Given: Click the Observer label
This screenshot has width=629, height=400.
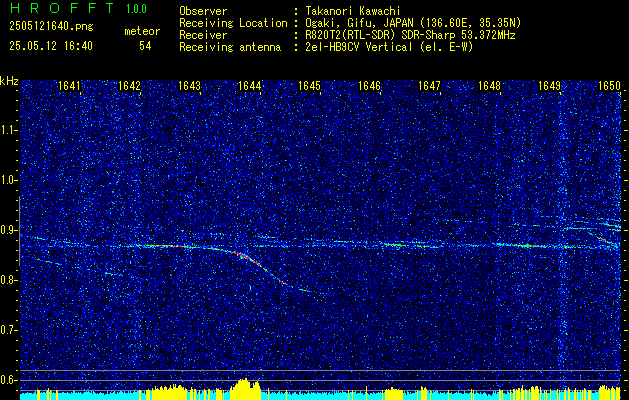Looking at the screenshot, I should point(203,11).
